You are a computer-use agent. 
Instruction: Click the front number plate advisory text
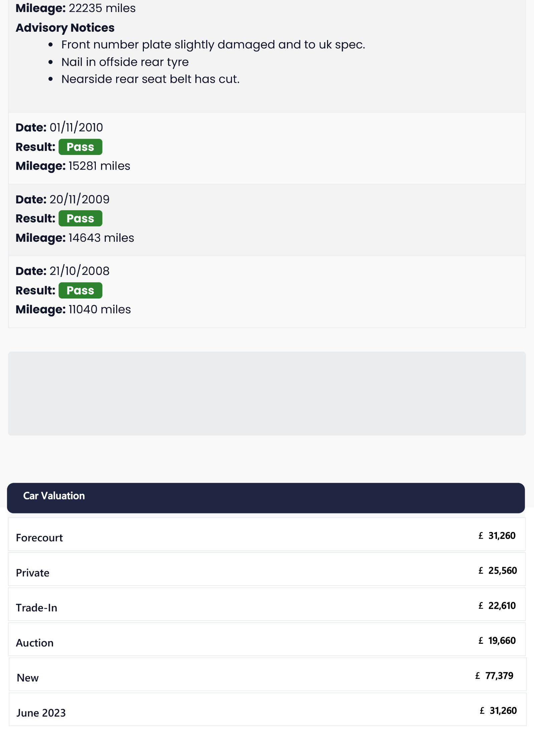(x=213, y=45)
